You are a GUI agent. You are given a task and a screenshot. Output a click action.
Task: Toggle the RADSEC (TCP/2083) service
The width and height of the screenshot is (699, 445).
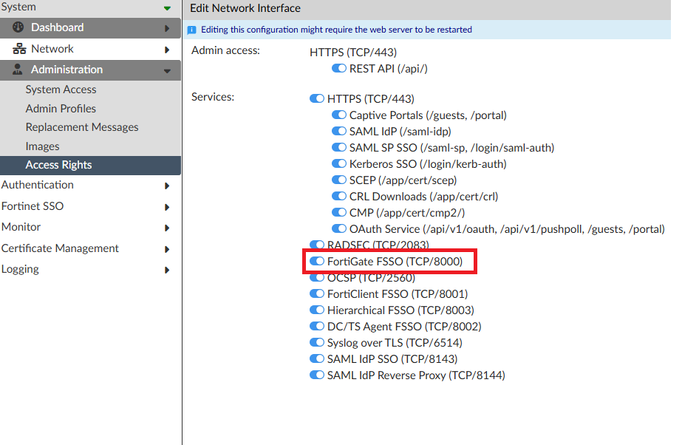tap(318, 245)
